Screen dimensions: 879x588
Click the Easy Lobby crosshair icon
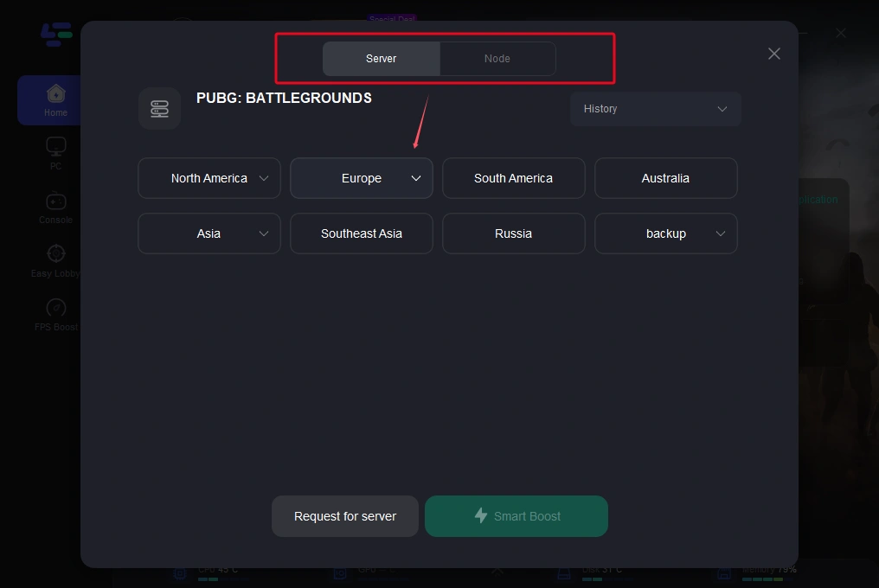pos(56,254)
